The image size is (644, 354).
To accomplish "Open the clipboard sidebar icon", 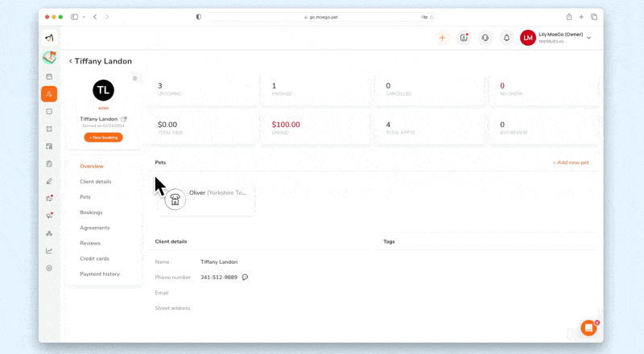I will [x=49, y=164].
